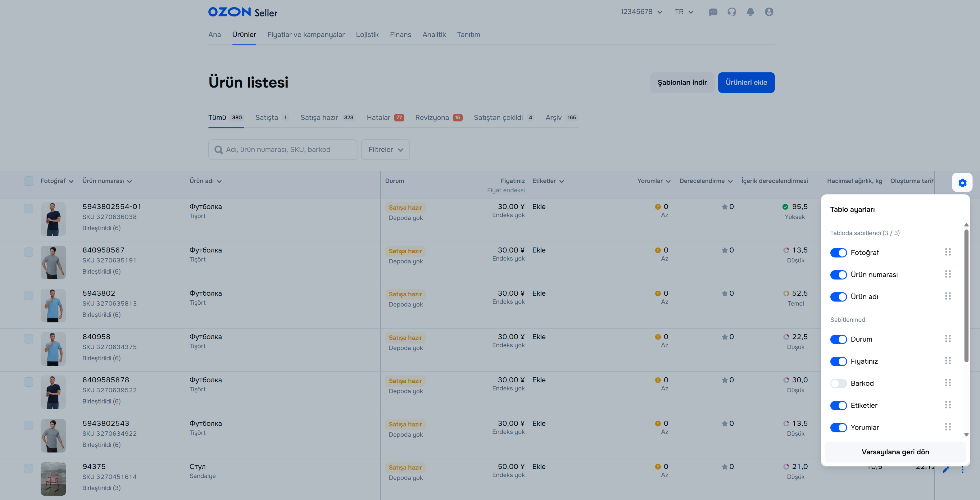Switch to the Hatalar tab

coord(385,118)
